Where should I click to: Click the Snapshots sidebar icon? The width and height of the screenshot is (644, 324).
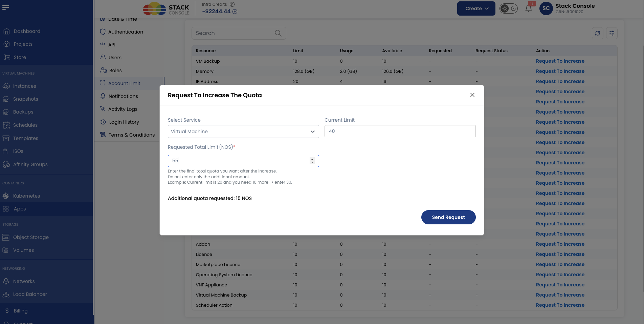6,99
